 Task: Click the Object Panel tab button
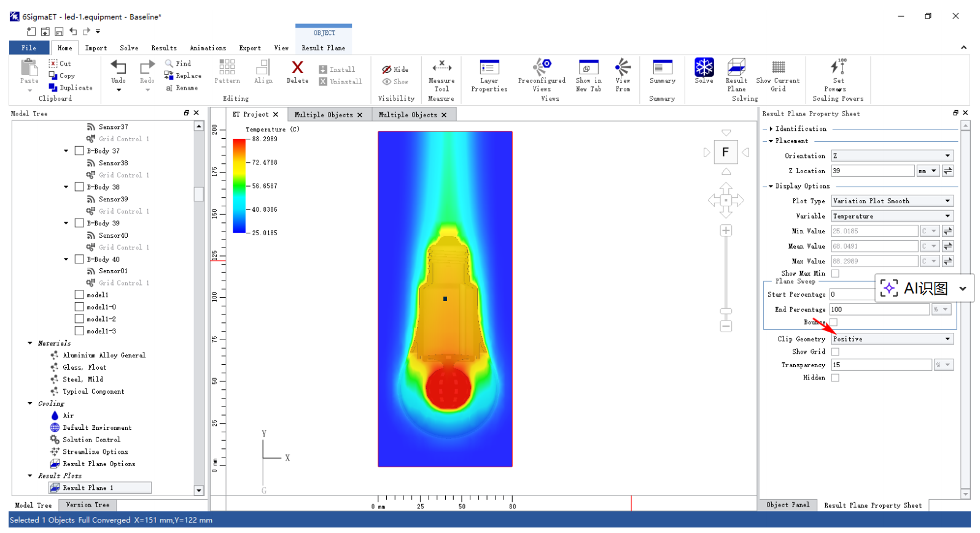[x=788, y=505]
